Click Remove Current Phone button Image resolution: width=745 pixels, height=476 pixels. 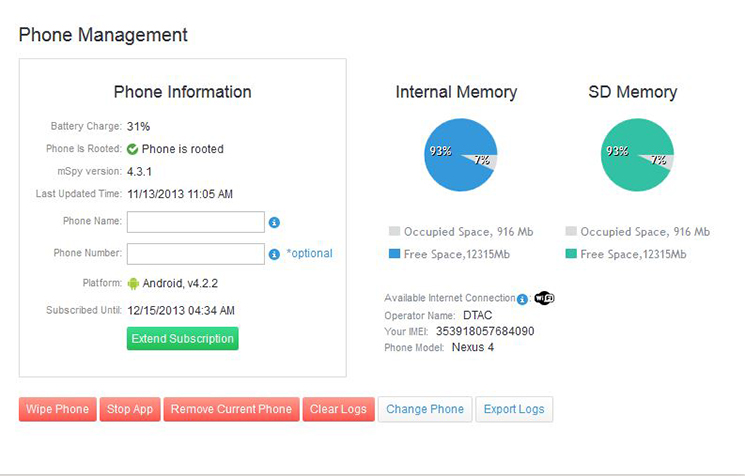pos(231,409)
